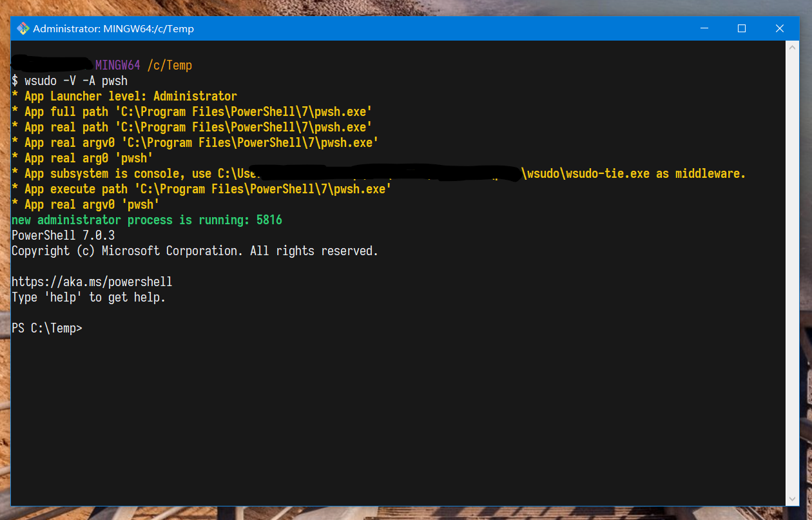Minimize the MINGW64 terminal window
The width and height of the screenshot is (812, 520).
704,28
